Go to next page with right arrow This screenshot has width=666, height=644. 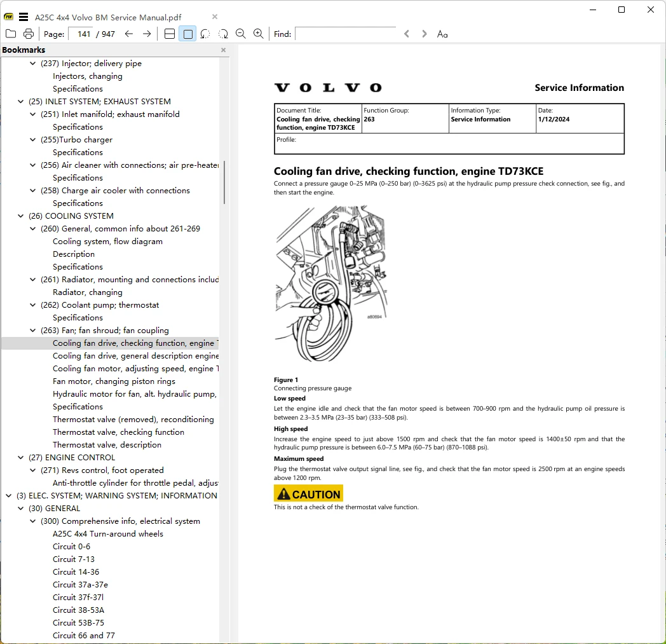(x=147, y=34)
